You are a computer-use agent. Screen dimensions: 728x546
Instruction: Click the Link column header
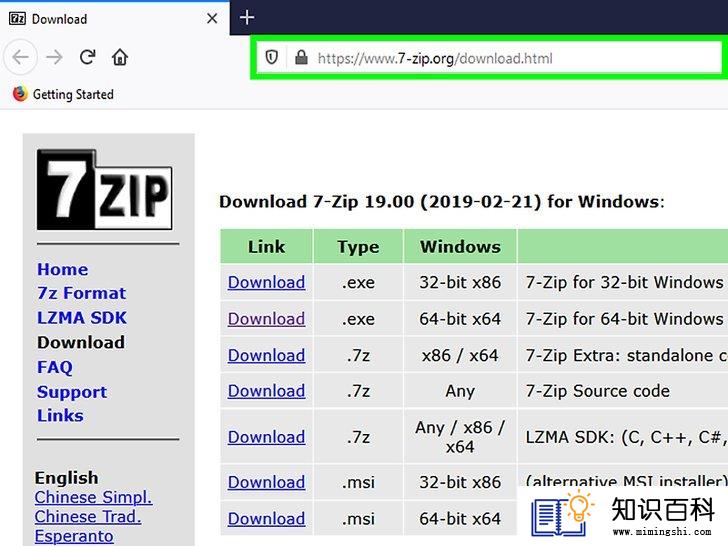pyautogui.click(x=266, y=247)
